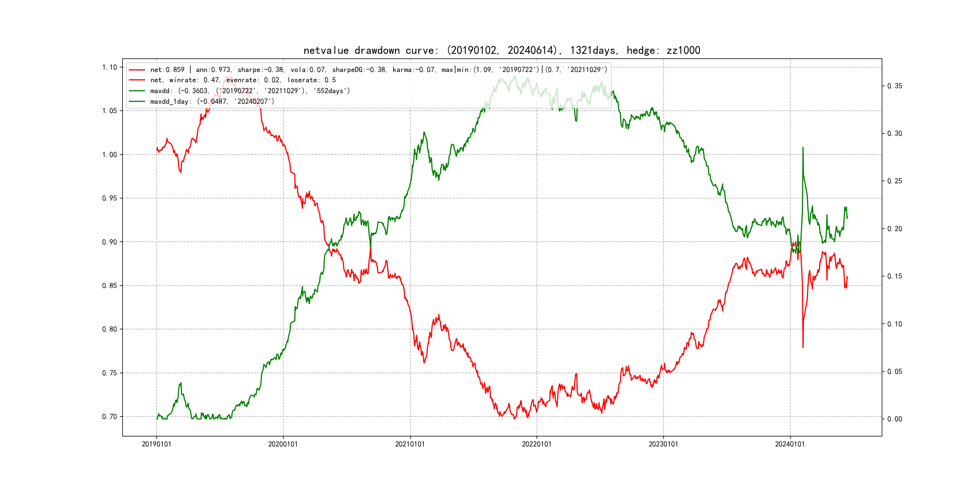The width and height of the screenshot is (980, 490).
Task: Click the green swatch beside maxdd_1day legend entry
Action: [137, 102]
